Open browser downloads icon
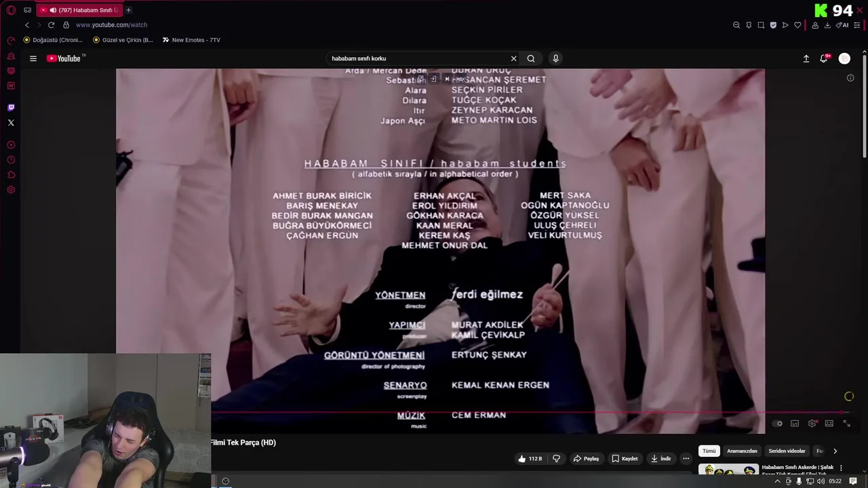This screenshot has width=868, height=488. pos(827,25)
